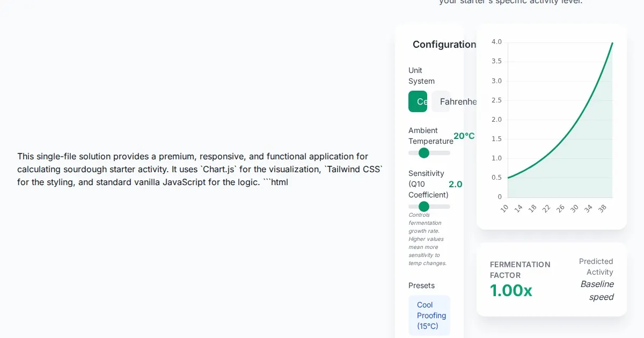Switch units to Fahrenheit

point(441,101)
